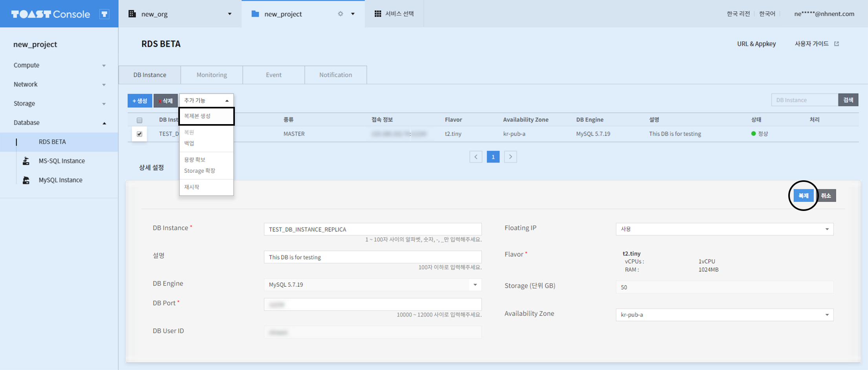Click 'This DB is for testing' table cell
The width and height of the screenshot is (868, 370).
[x=675, y=134]
